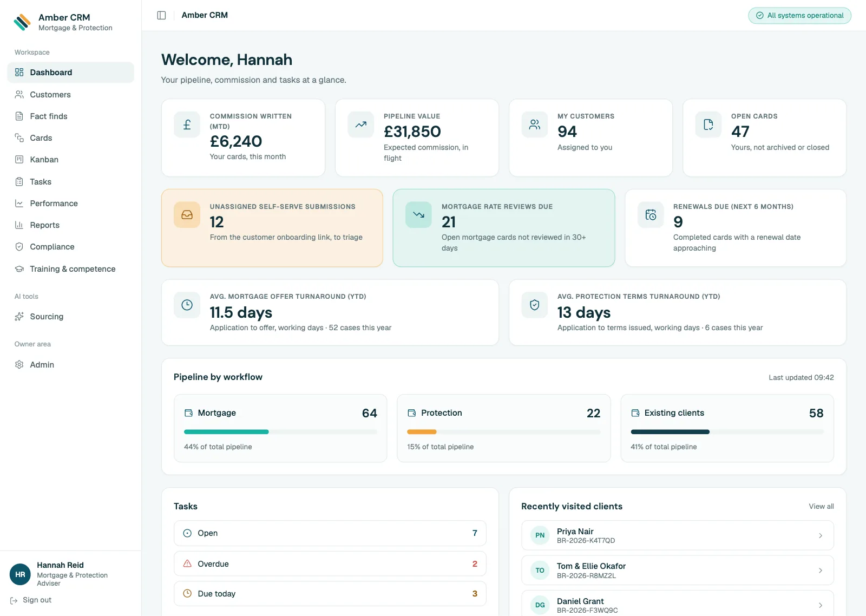Click View all recently visited clients

point(821,507)
